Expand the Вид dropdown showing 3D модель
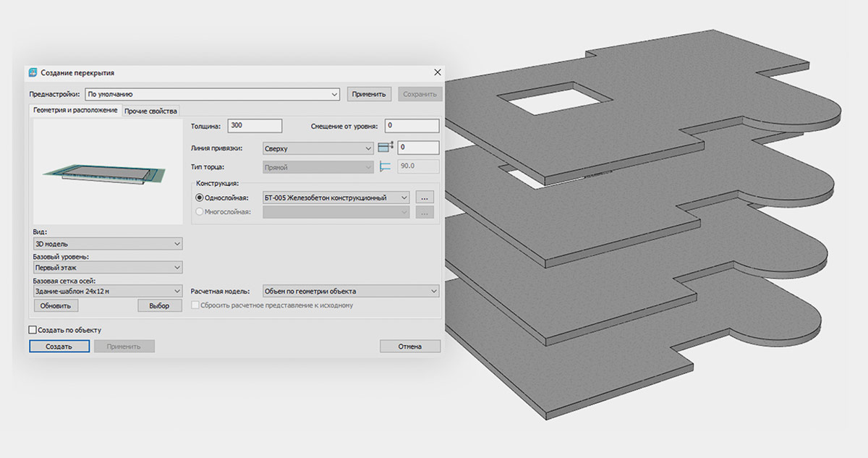 click(x=108, y=244)
